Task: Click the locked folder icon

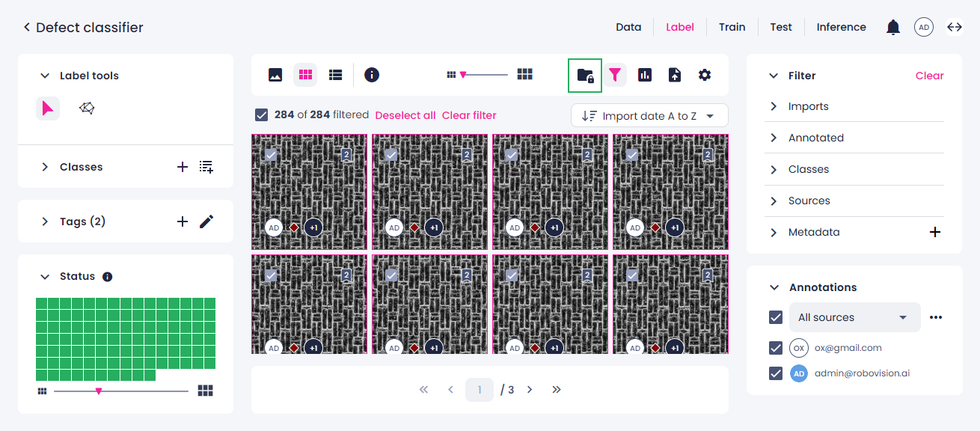Action: (x=585, y=75)
